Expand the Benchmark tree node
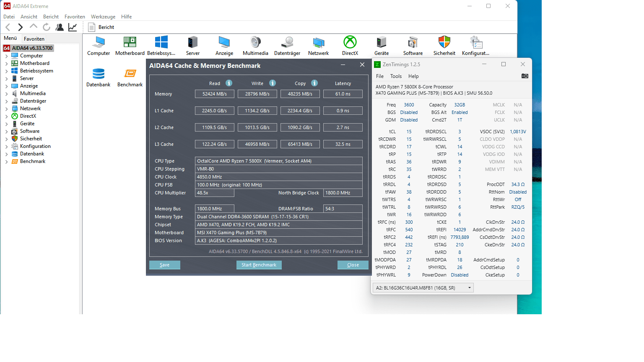This screenshot has height=362, width=644. (x=6, y=161)
